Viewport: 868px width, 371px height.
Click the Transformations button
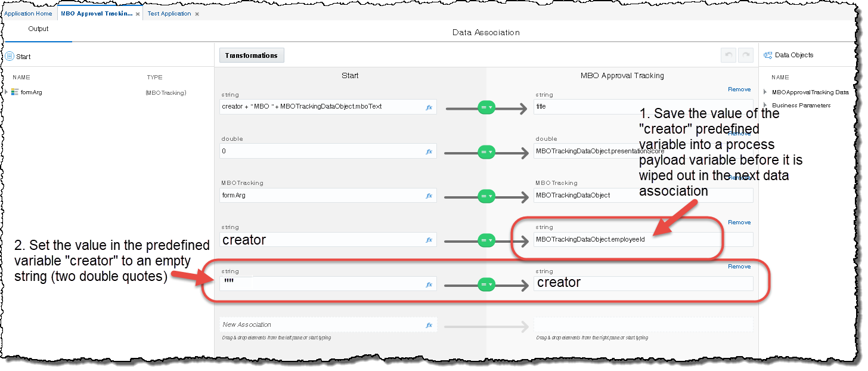coord(252,55)
